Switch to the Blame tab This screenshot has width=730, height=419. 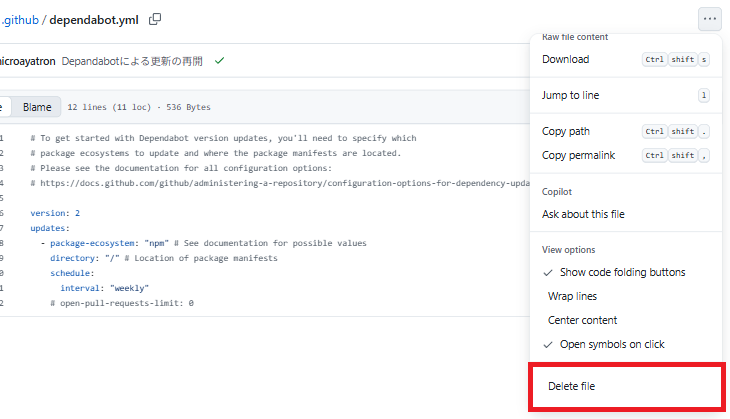(37, 107)
